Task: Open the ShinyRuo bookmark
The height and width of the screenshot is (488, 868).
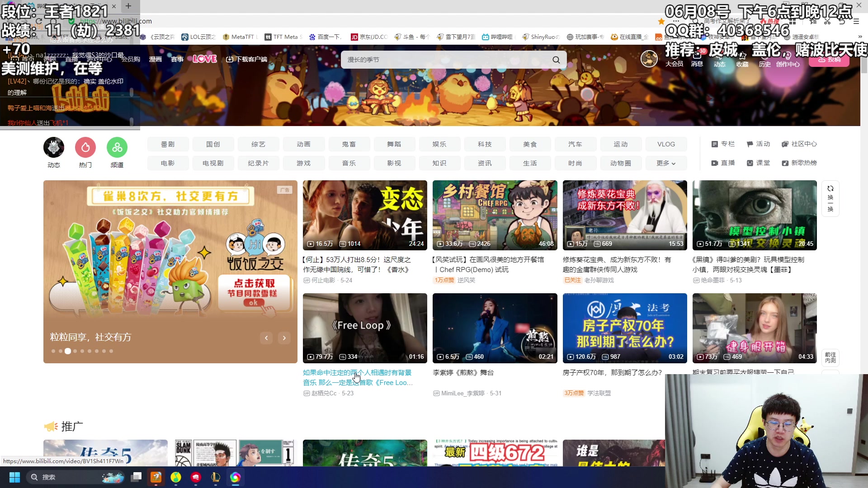Action: point(541,37)
